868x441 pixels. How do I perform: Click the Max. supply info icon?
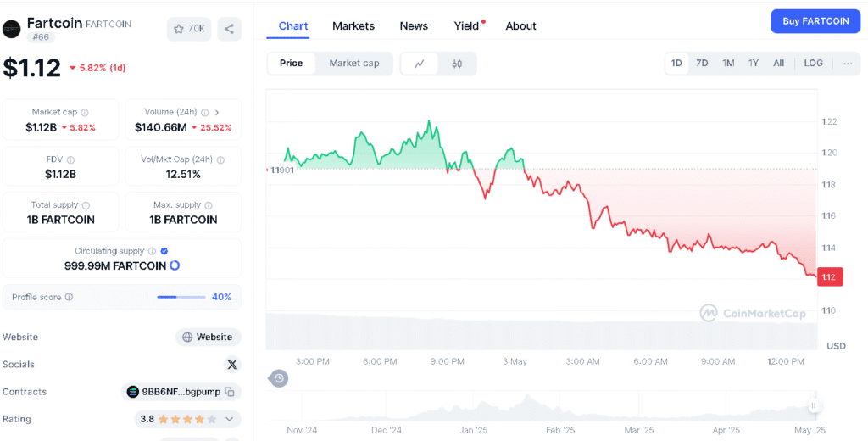coord(209,205)
